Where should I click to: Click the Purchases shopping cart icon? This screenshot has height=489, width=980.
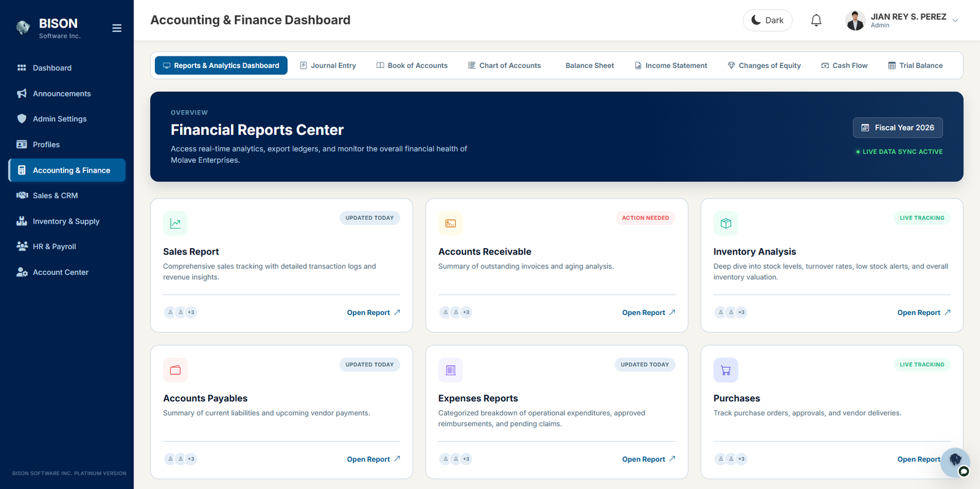coord(726,370)
